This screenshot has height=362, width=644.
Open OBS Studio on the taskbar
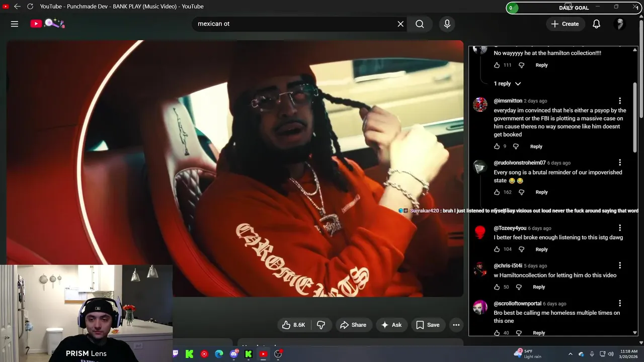[x=278, y=354]
